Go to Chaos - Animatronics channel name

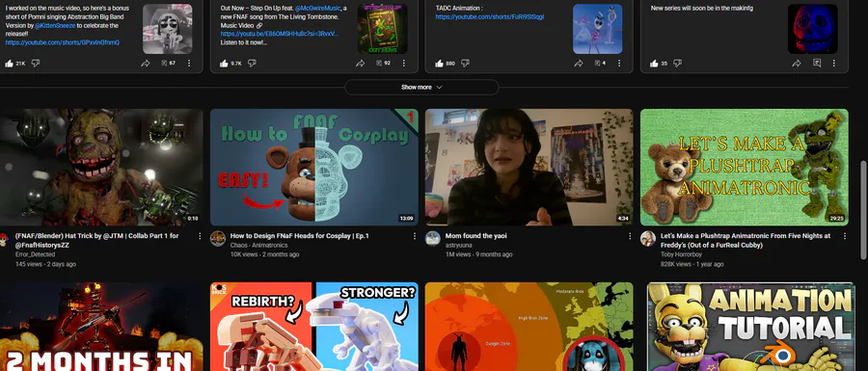click(x=258, y=246)
